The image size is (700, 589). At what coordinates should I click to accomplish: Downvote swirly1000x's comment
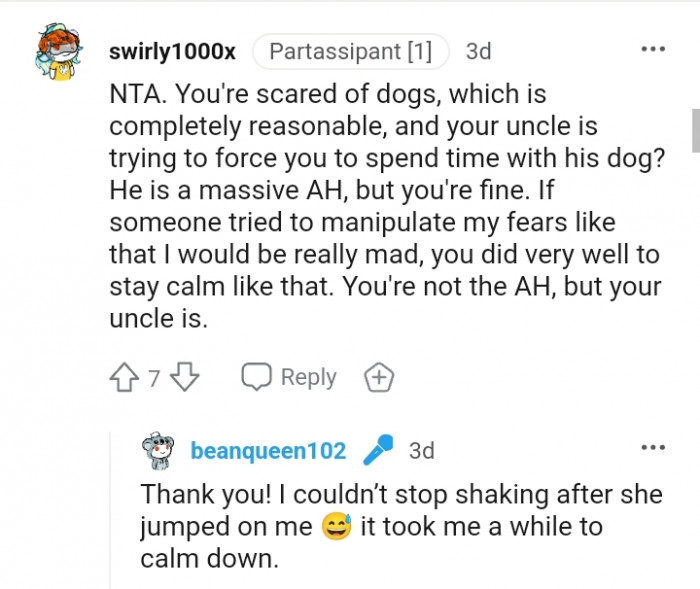(x=186, y=378)
